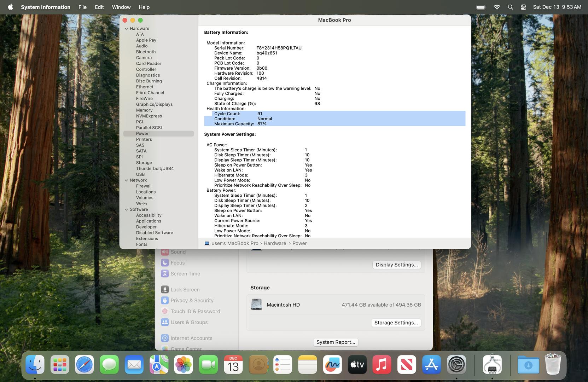Click the System Report… button
The height and width of the screenshot is (382, 588).
click(x=336, y=342)
